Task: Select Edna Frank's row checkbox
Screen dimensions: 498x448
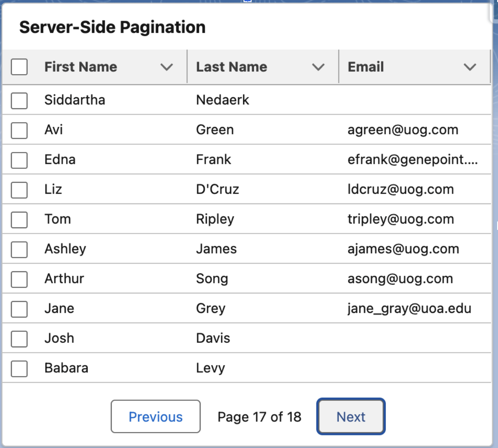Action: pyautogui.click(x=19, y=160)
